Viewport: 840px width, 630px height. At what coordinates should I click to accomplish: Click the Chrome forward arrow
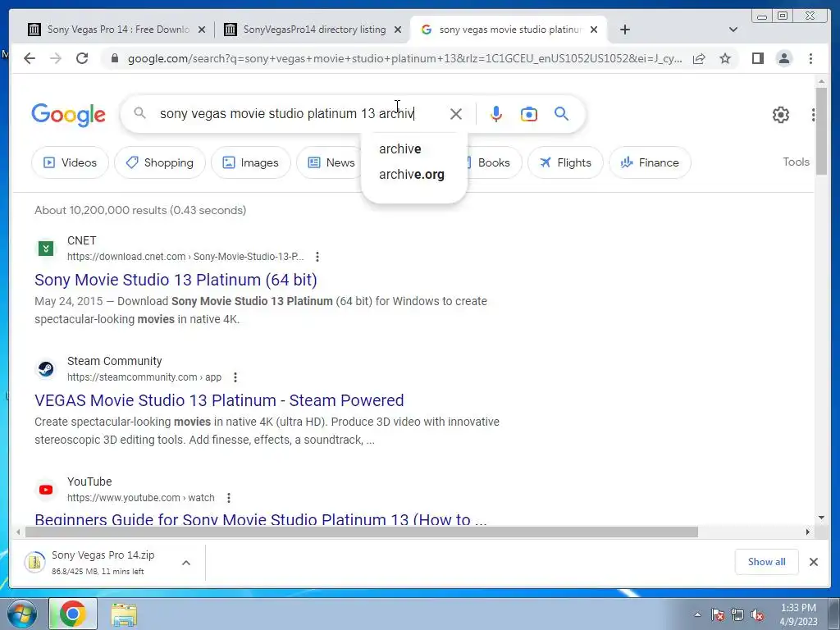click(56, 58)
